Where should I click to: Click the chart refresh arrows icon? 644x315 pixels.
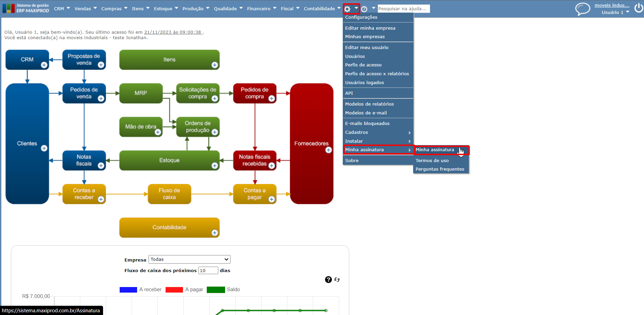pos(337,280)
